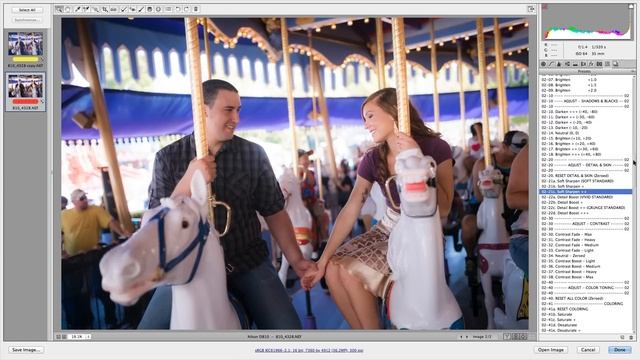The width and height of the screenshot is (640, 360).
Task: Open the Camera Calibration panel tab
Action: click(599, 64)
